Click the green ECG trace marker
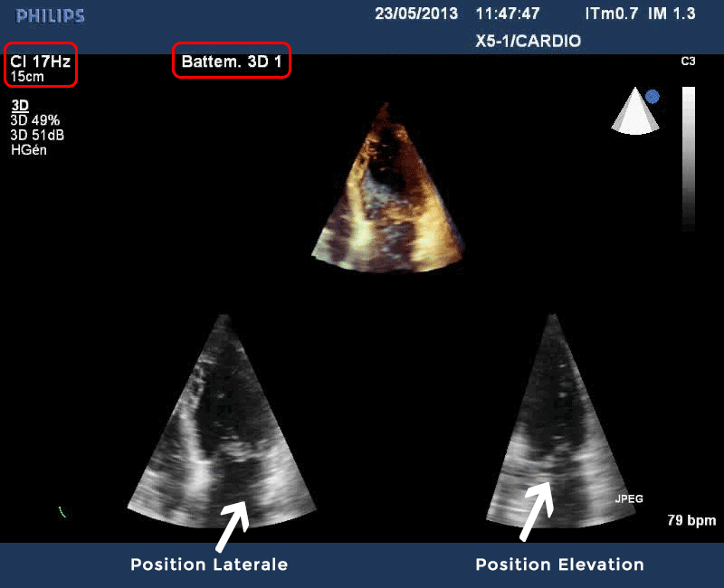 click(62, 512)
